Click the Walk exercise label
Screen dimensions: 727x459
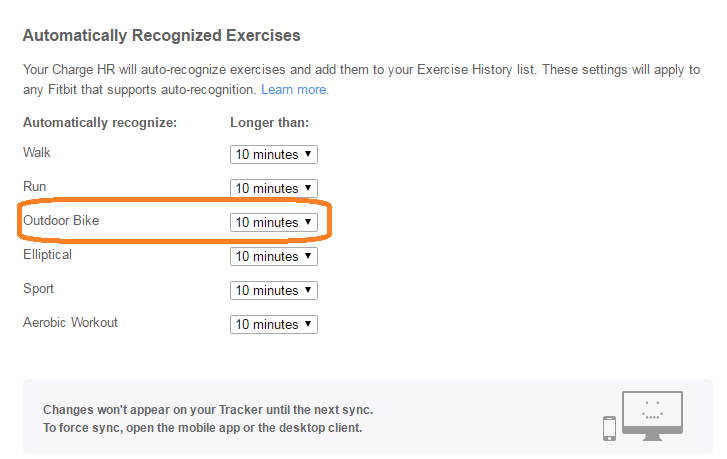pos(37,153)
